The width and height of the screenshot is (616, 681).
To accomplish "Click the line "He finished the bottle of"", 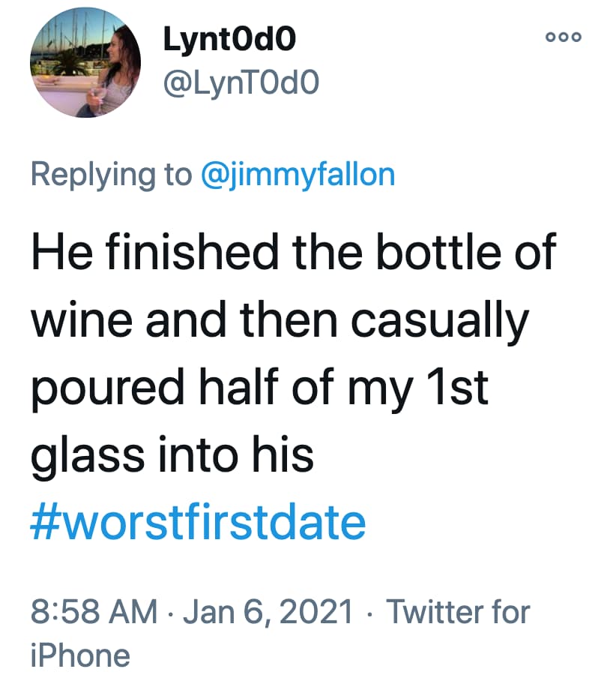I will (x=293, y=251).
